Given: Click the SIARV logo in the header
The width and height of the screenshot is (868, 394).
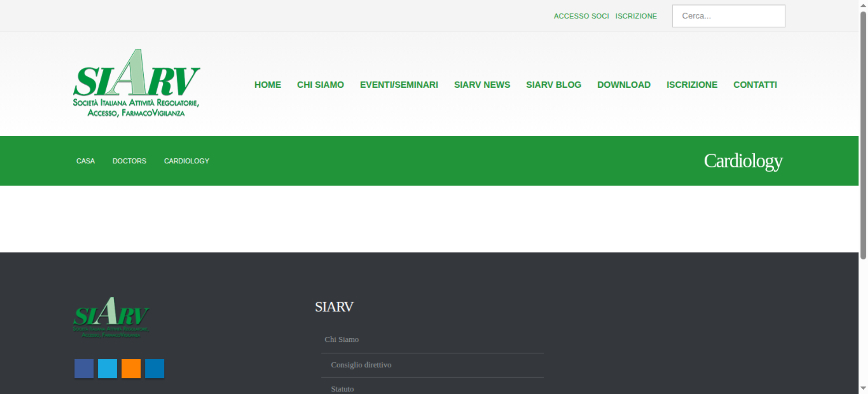Looking at the screenshot, I should click(x=136, y=83).
